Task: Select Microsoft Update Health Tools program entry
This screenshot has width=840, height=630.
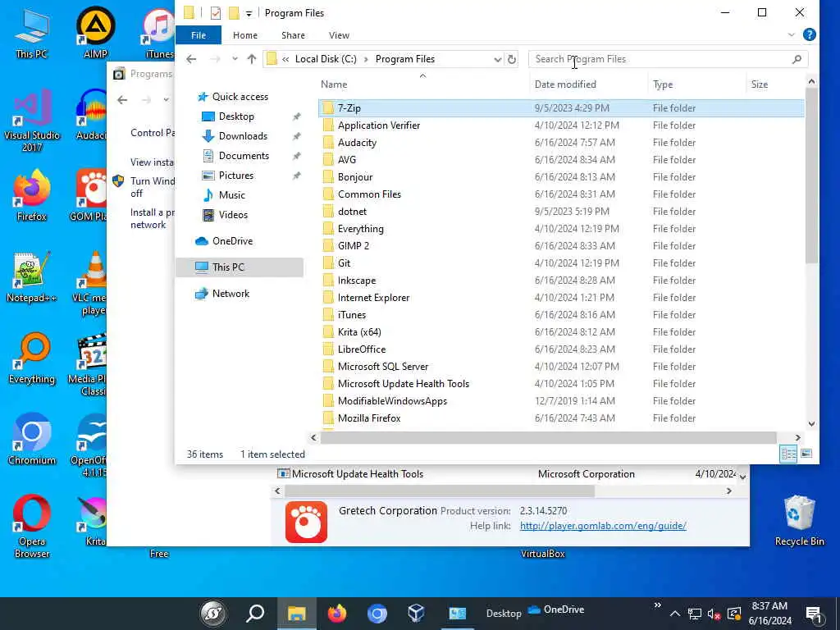Action: coord(358,474)
